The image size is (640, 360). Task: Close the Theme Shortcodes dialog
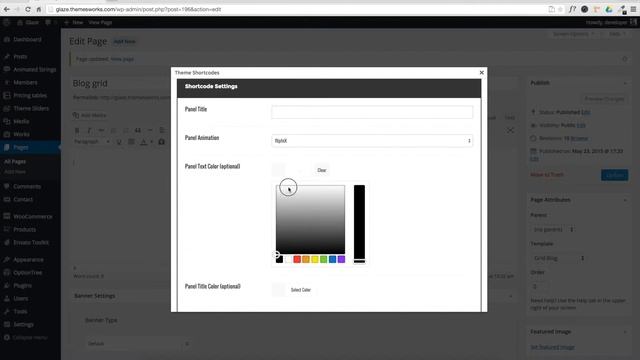coord(482,72)
